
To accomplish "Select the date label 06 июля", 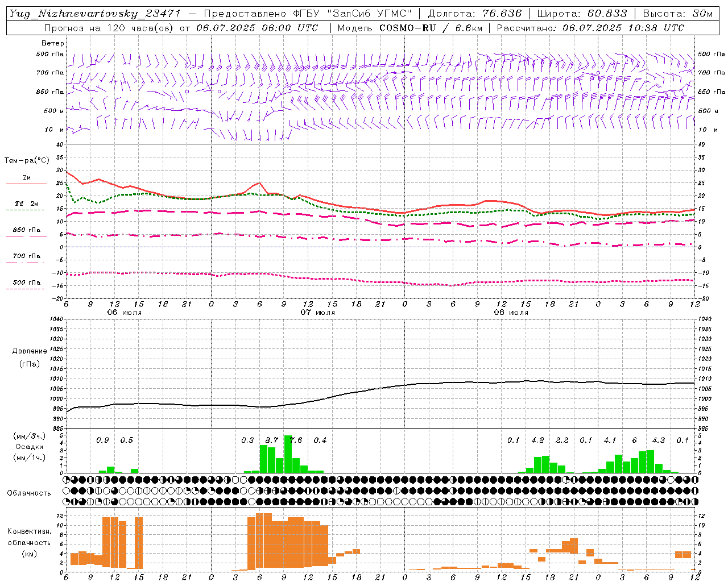I will coord(125,313).
